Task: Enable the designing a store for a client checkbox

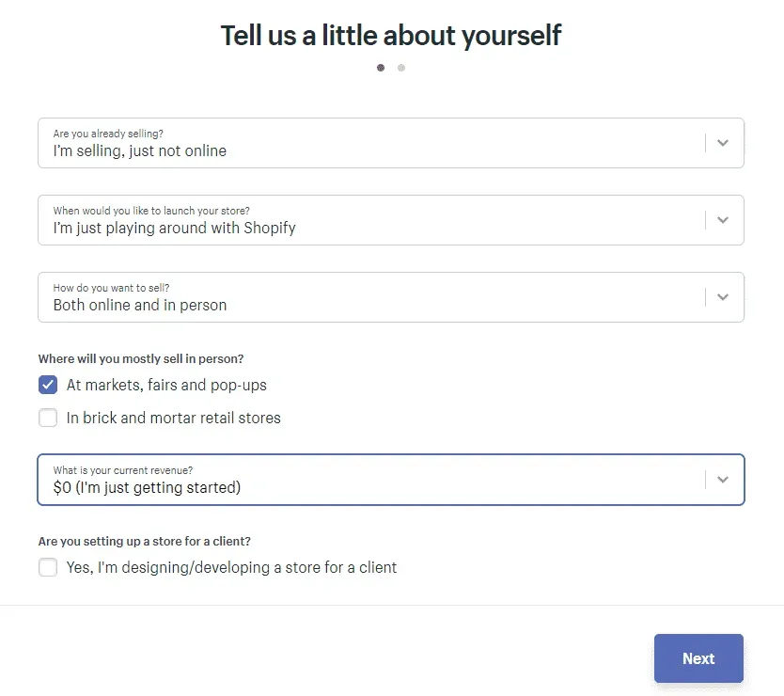Action: pos(47,566)
